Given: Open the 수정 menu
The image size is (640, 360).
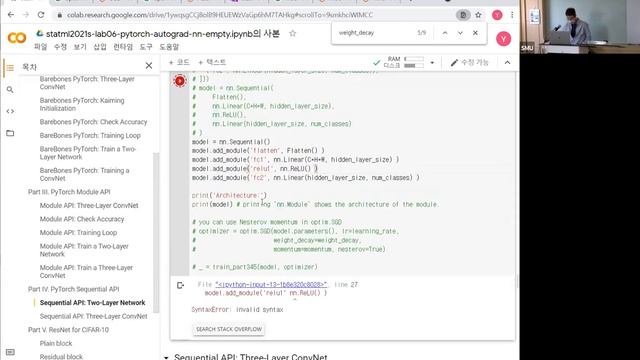Looking at the screenshot, I should point(60,47).
